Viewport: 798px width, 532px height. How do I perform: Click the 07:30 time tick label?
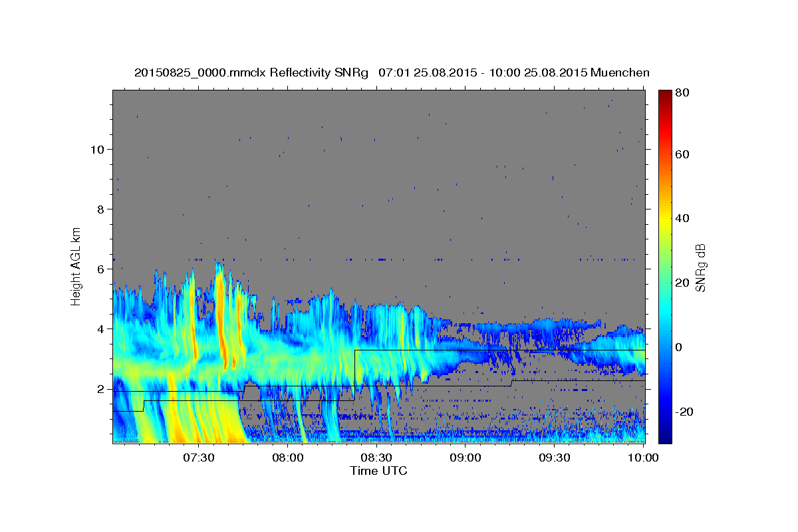[199, 458]
